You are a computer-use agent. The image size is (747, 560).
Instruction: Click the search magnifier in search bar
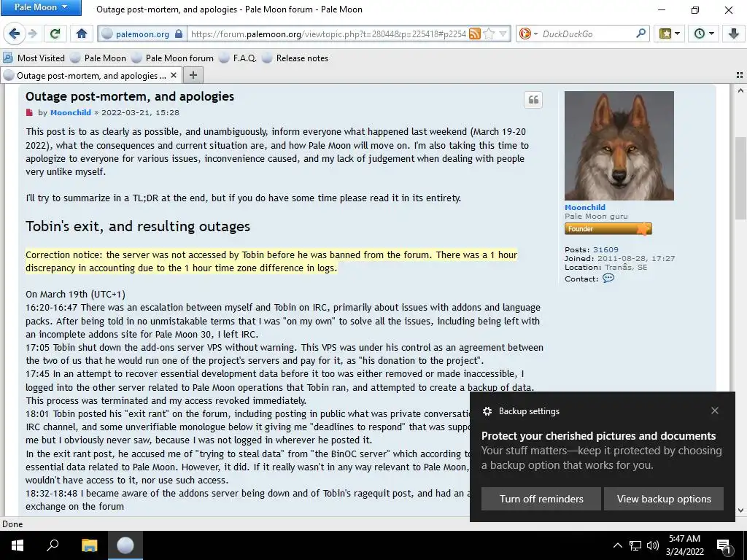click(640, 34)
